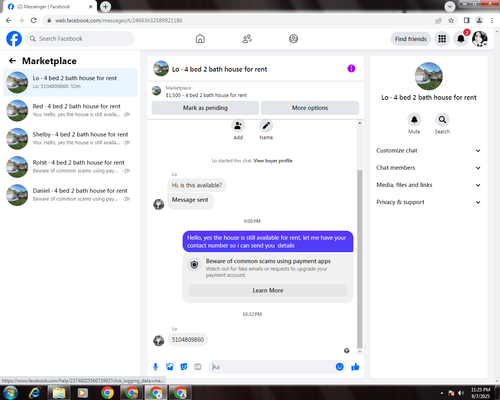This screenshot has height=400, width=500.
Task: Share this page icon in address bar
Action: pos(438,20)
